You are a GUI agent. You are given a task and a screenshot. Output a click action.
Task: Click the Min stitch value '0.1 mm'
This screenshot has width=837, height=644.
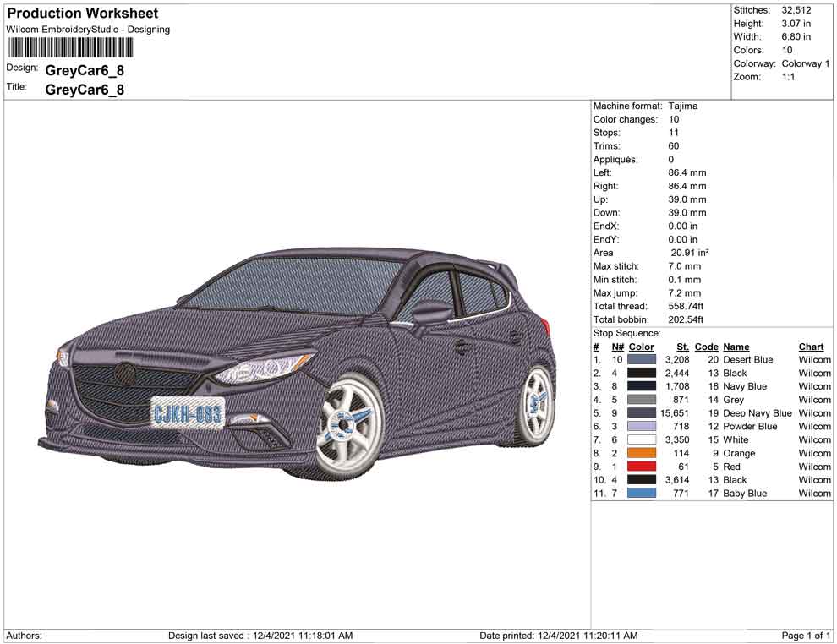coord(685,280)
